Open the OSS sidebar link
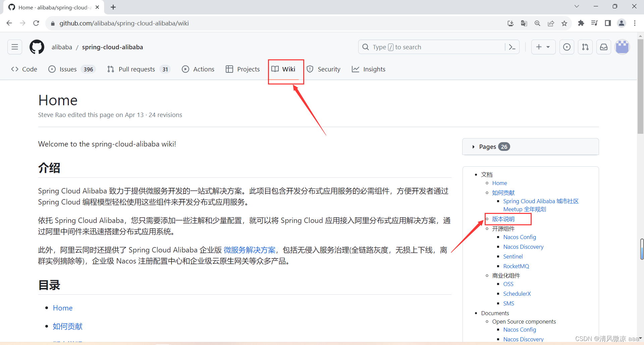The height and width of the screenshot is (345, 644). tap(508, 284)
